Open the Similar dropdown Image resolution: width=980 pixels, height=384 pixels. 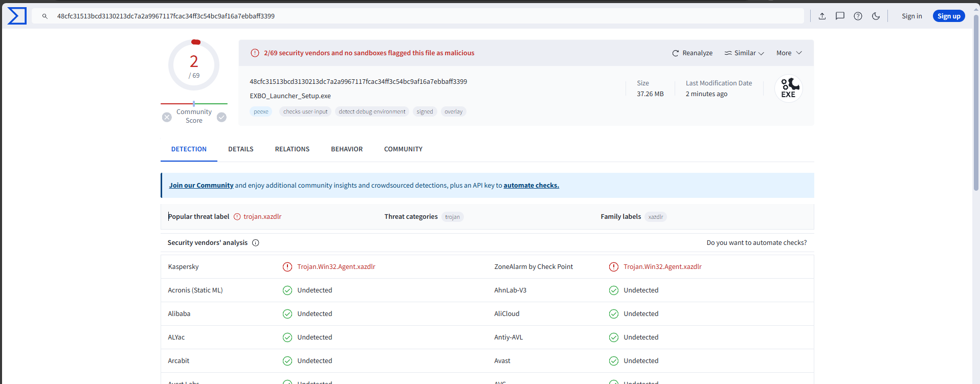click(744, 53)
